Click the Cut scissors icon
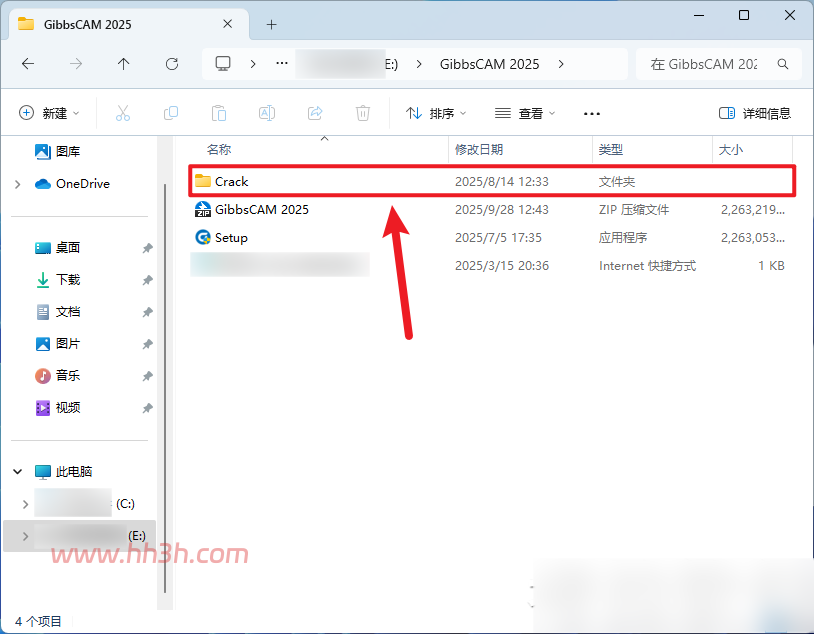 pyautogui.click(x=123, y=113)
